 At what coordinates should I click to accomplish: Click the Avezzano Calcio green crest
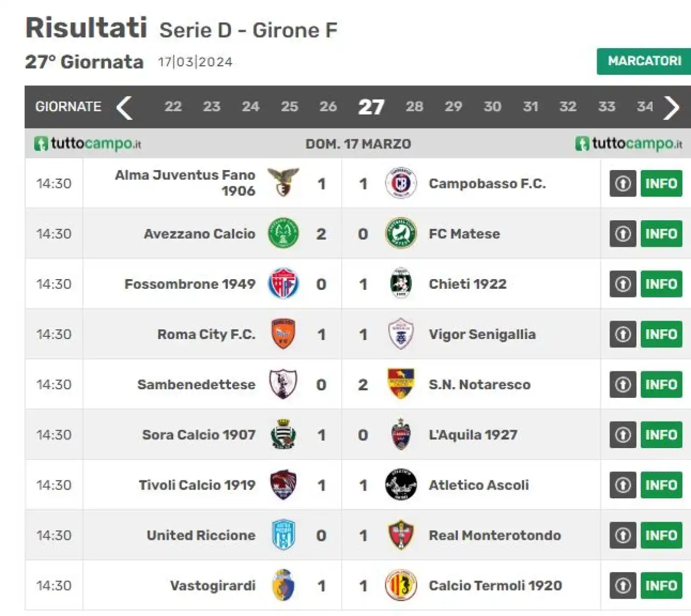(283, 233)
